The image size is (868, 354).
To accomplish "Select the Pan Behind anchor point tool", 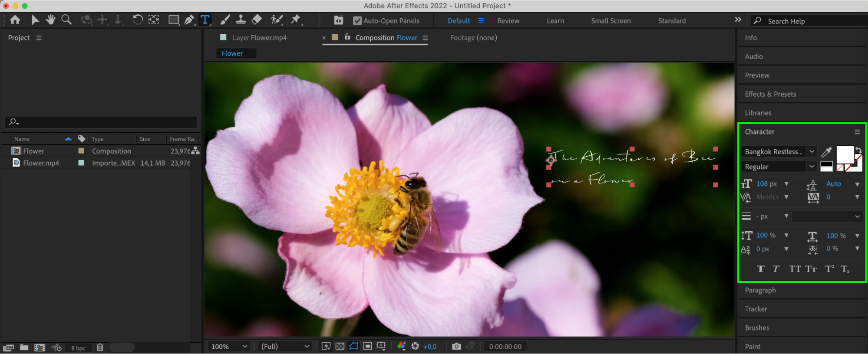I will tap(154, 20).
